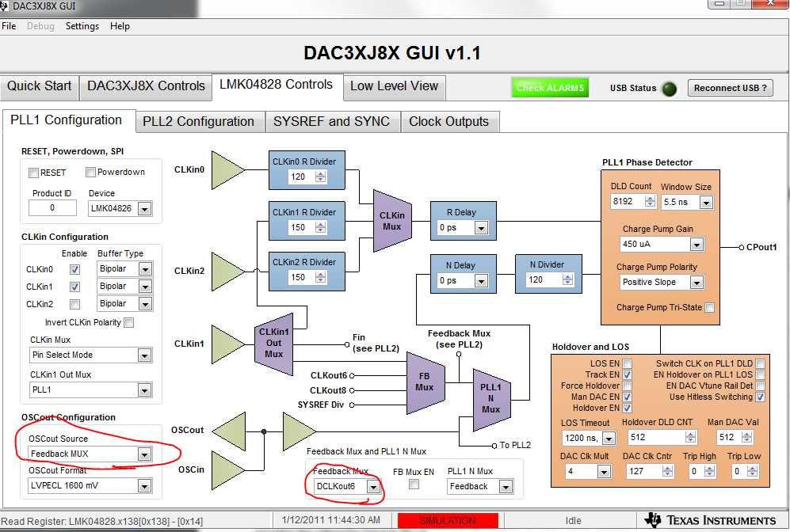Viewport: 790px width, 532px height.
Task: Open the File menu
Action: pos(9,26)
